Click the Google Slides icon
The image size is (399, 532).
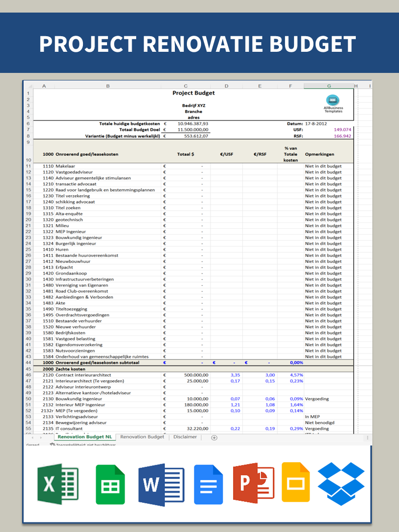pos(295,482)
